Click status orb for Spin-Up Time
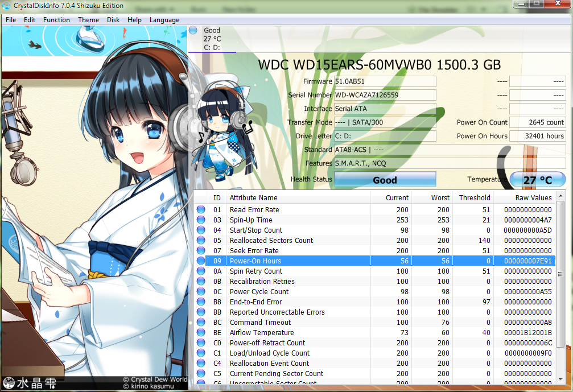Screen dimensions: 573x392 click(201, 220)
